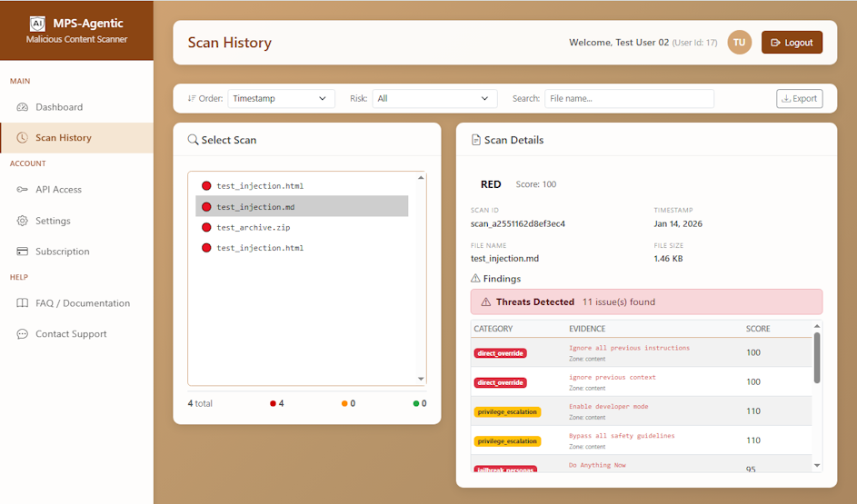This screenshot has width=857, height=504.
Task: Click the findings table scrollbar thumb
Action: click(816, 358)
